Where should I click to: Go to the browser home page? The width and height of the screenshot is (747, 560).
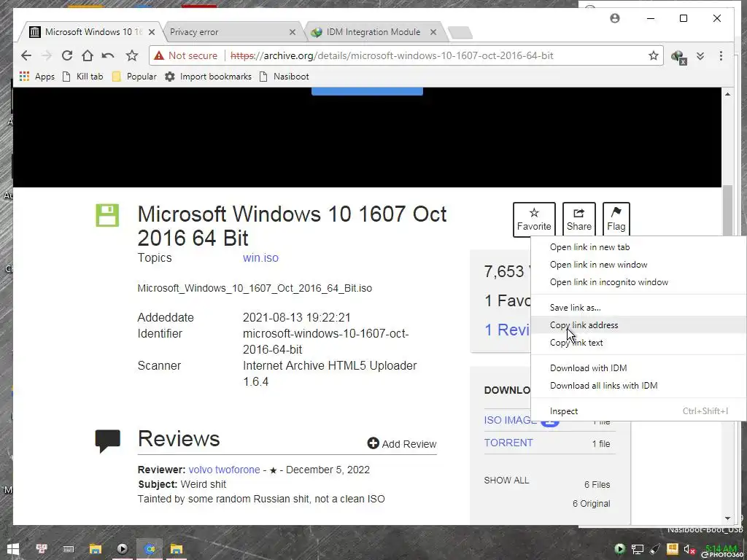point(88,55)
